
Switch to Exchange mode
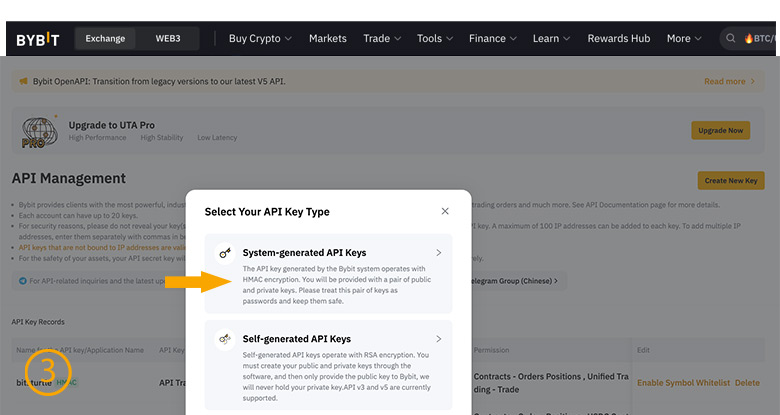tap(105, 38)
